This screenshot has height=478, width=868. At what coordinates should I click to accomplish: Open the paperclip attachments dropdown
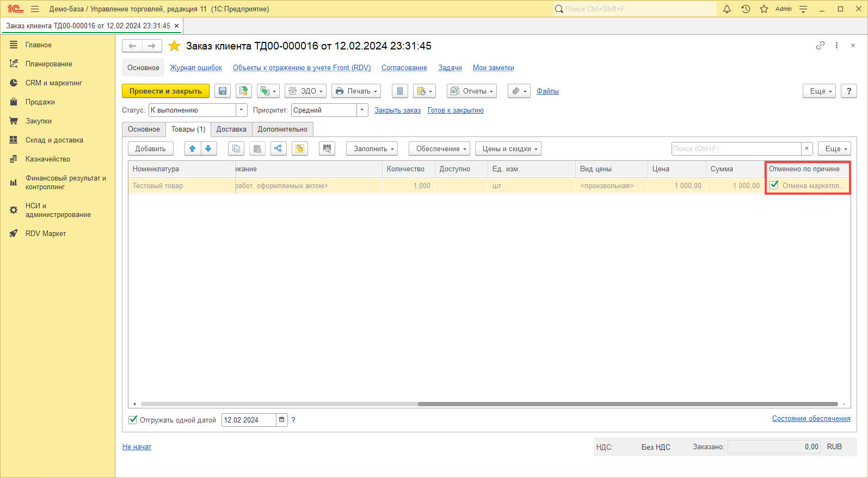click(519, 91)
